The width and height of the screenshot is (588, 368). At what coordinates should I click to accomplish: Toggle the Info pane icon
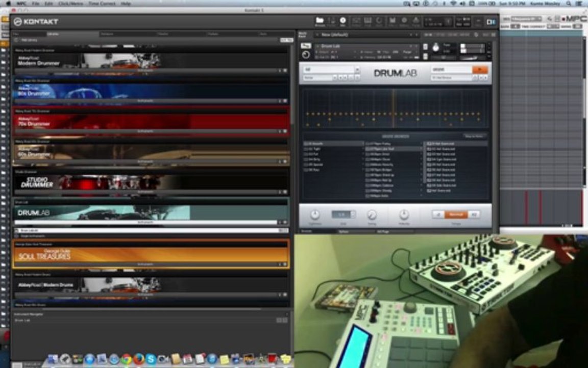click(x=343, y=21)
